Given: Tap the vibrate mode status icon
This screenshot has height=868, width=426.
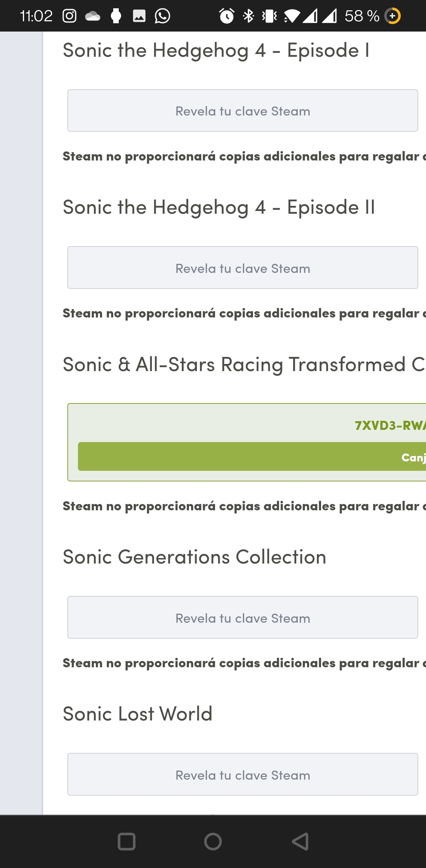Looking at the screenshot, I should pyautogui.click(x=270, y=16).
